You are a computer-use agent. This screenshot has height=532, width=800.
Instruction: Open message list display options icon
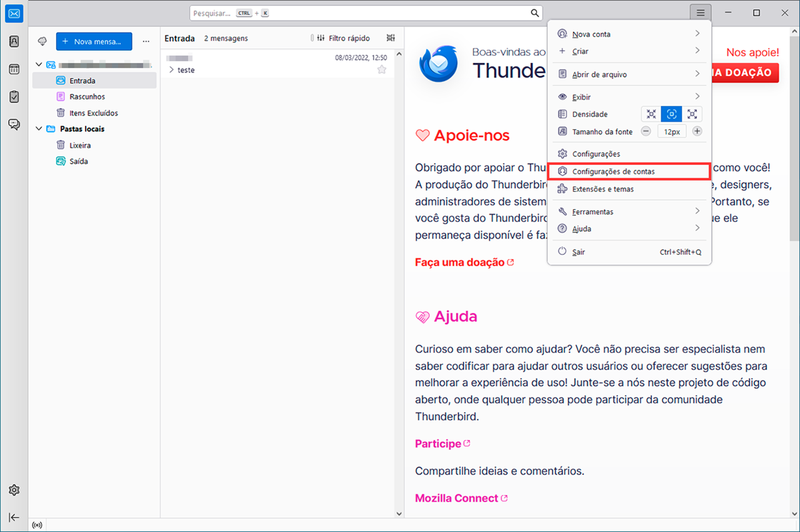click(391, 38)
